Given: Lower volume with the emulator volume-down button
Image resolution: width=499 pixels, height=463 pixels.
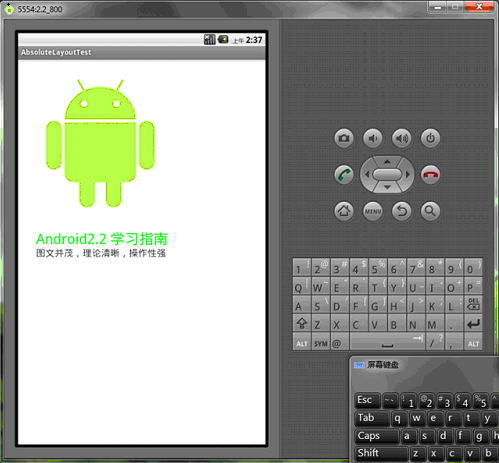Looking at the screenshot, I should click(373, 138).
